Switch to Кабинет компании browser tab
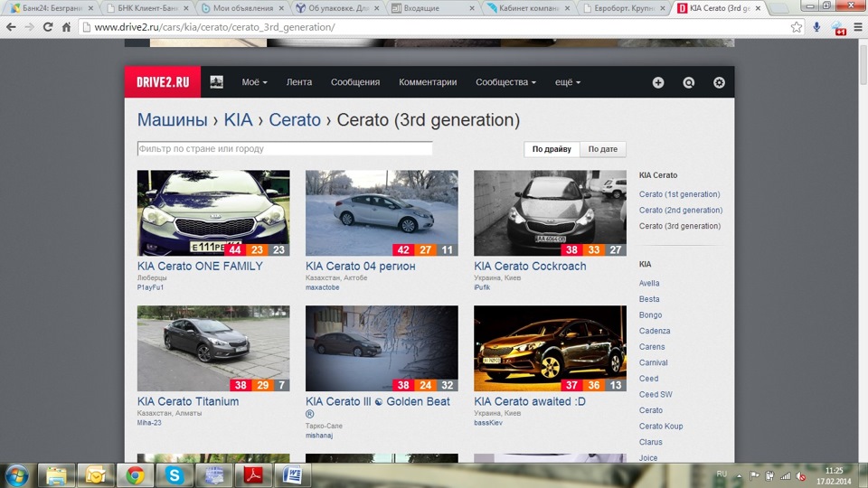 527,8
